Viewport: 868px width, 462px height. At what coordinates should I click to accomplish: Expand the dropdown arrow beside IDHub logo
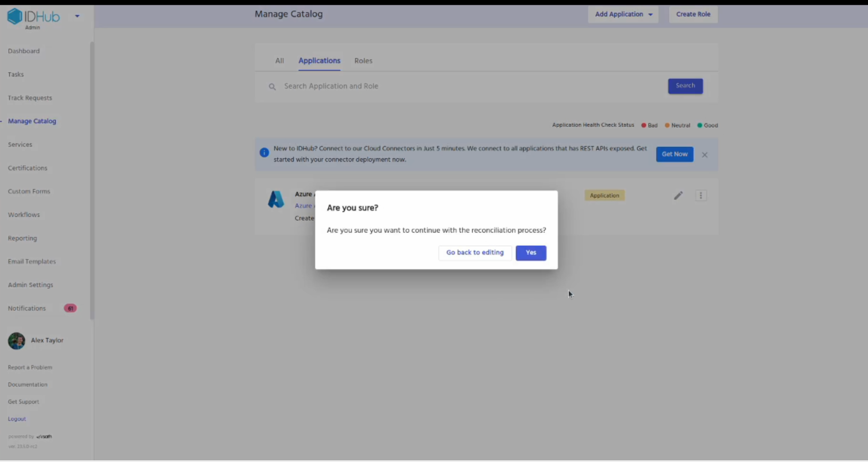(x=77, y=16)
